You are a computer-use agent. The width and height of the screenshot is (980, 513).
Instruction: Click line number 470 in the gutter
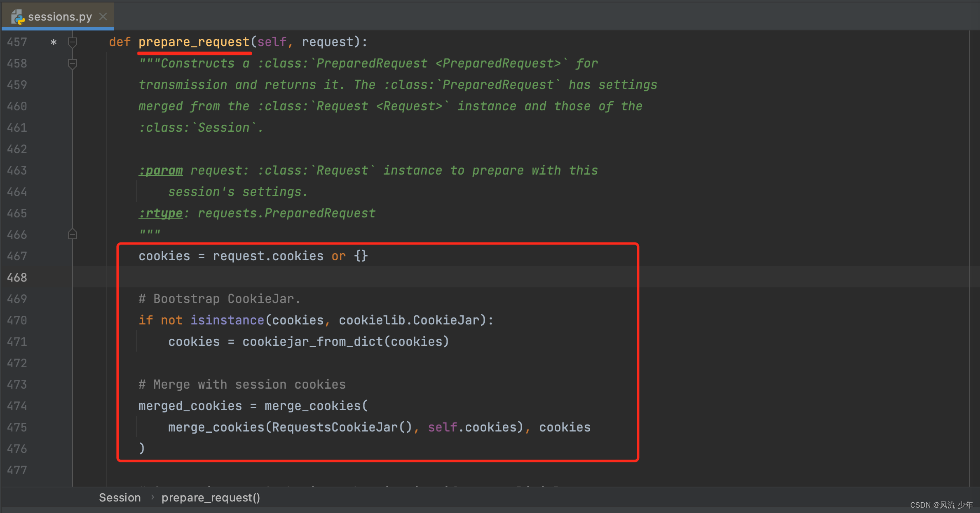pyautogui.click(x=17, y=320)
